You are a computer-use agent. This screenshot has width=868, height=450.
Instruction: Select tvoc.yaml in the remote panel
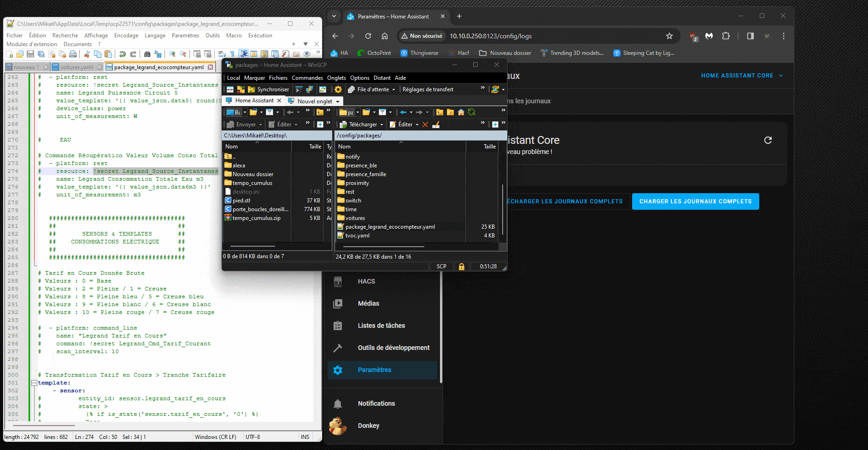pyautogui.click(x=357, y=236)
